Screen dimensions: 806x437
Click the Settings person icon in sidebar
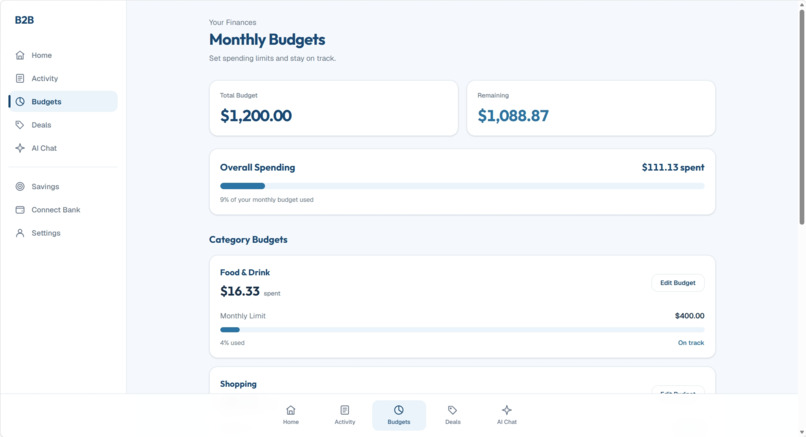[20, 233]
